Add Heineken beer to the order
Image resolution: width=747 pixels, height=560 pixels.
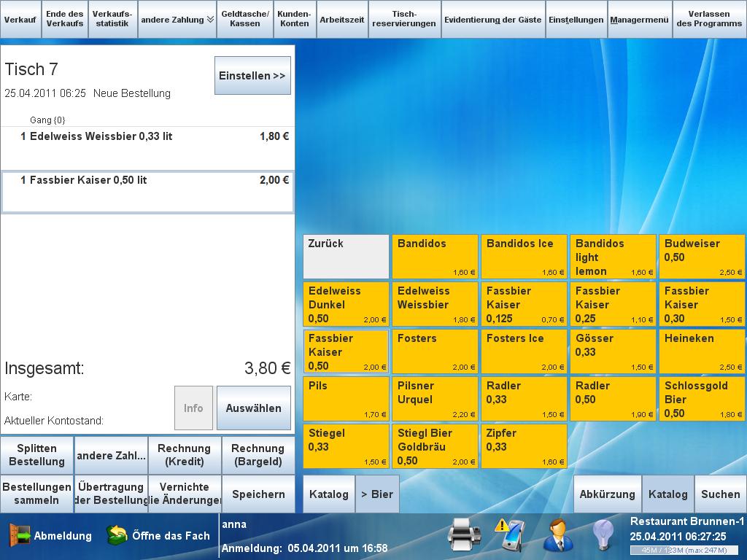coord(702,351)
